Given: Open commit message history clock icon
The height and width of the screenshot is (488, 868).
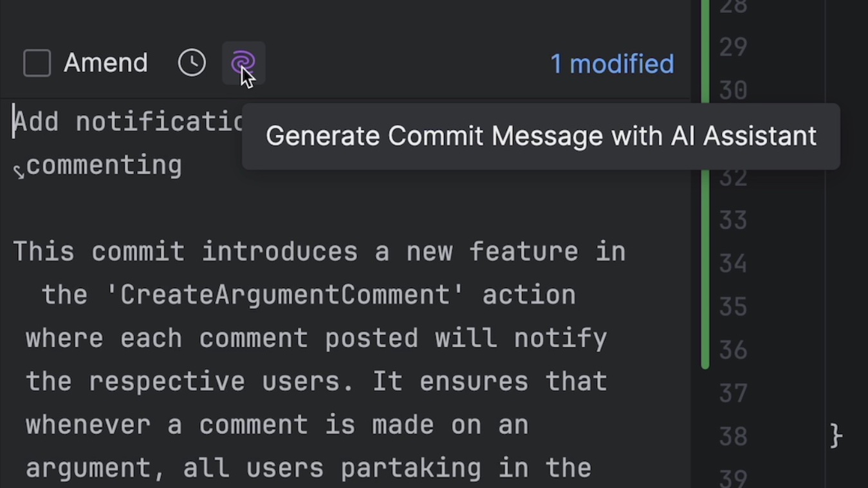Looking at the screenshot, I should (192, 63).
